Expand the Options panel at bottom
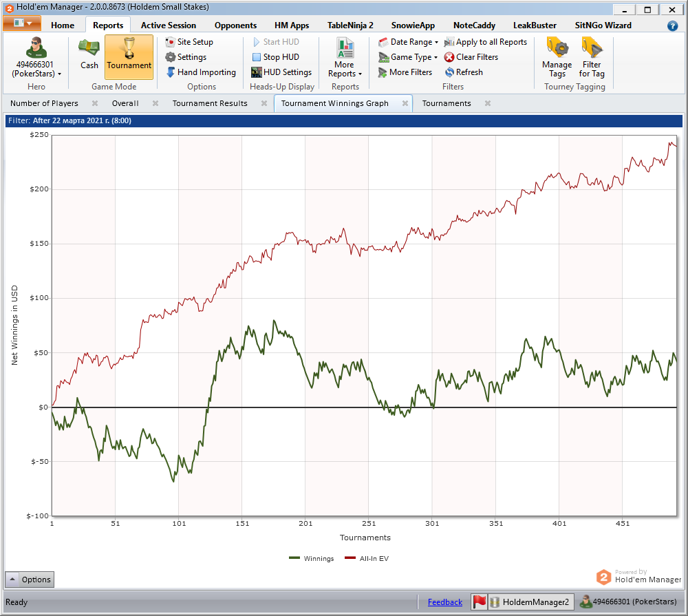688x616 pixels. point(30,580)
